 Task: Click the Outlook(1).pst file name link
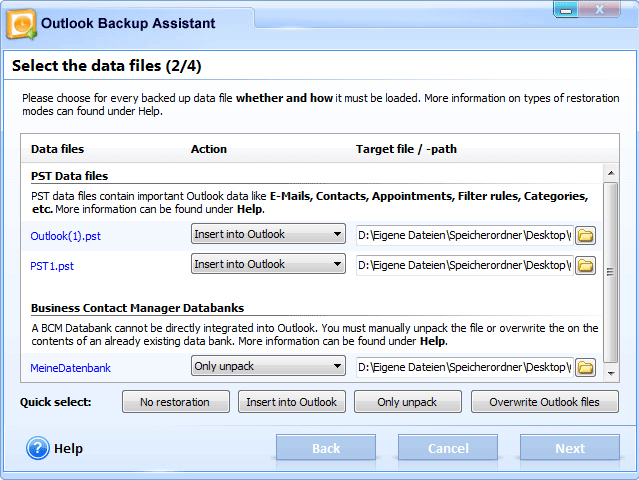pyautogui.click(x=66, y=236)
